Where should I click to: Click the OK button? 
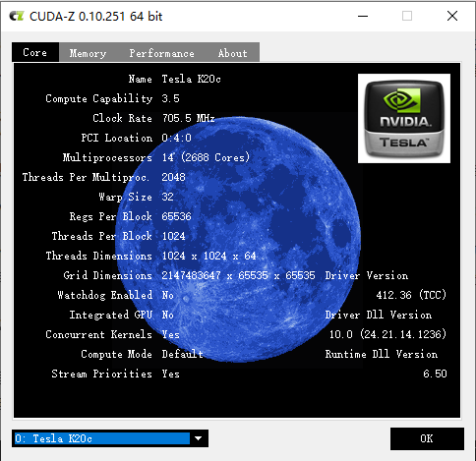click(427, 438)
